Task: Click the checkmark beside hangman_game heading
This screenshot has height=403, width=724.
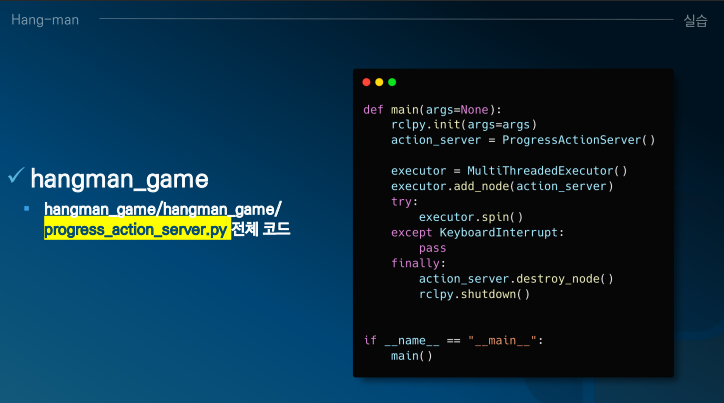Action: 16,175
